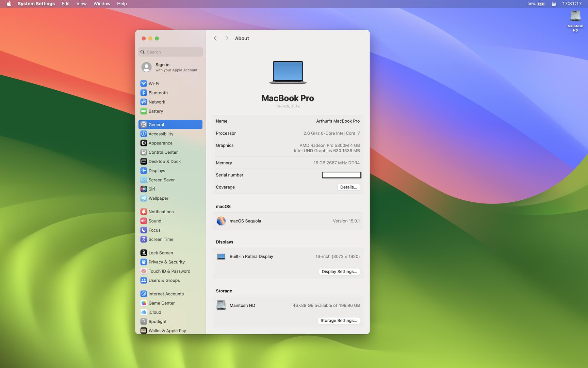Open the View menu
The width and height of the screenshot is (588, 368).
pos(81,4)
